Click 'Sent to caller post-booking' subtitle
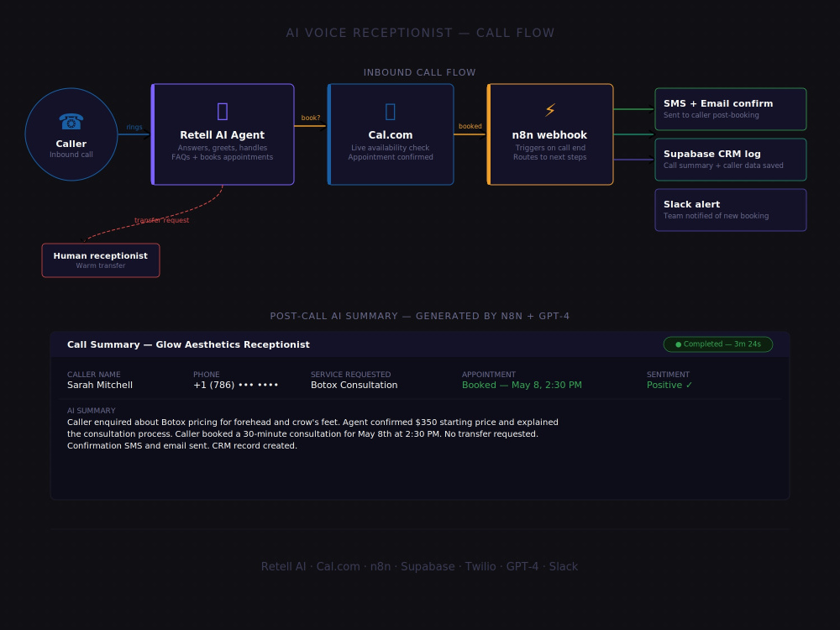The image size is (840, 630). [x=711, y=115]
